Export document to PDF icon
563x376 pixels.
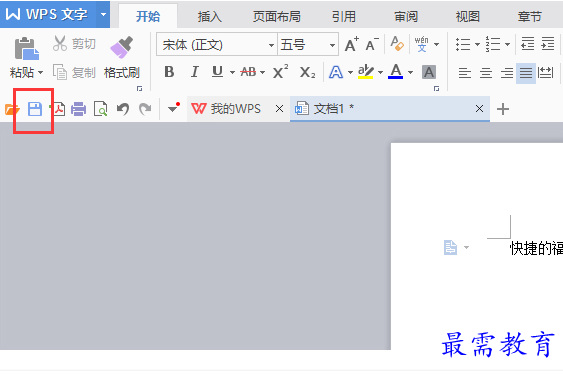58,109
